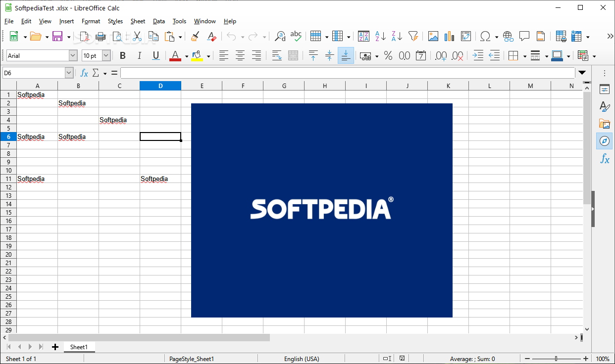This screenshot has height=364, width=615.
Task: Toggle Wrap Text
Action: [277, 56]
